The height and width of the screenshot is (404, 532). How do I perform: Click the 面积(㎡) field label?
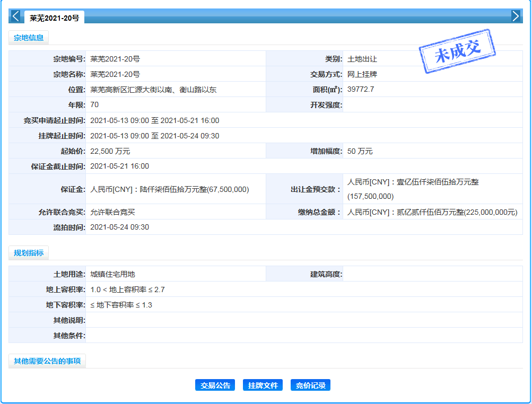pos(327,90)
